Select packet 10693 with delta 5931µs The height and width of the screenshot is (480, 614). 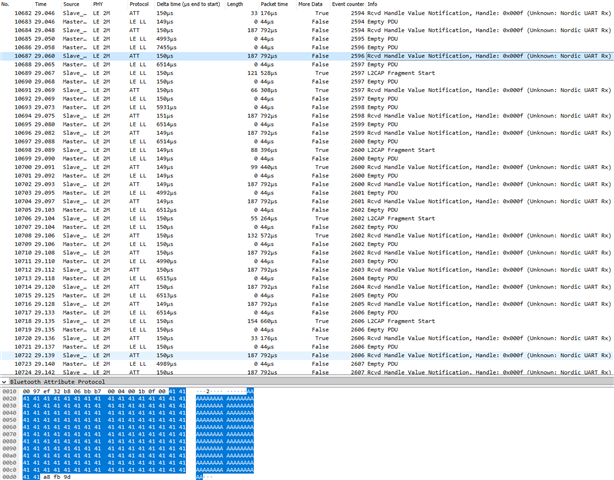click(307, 107)
